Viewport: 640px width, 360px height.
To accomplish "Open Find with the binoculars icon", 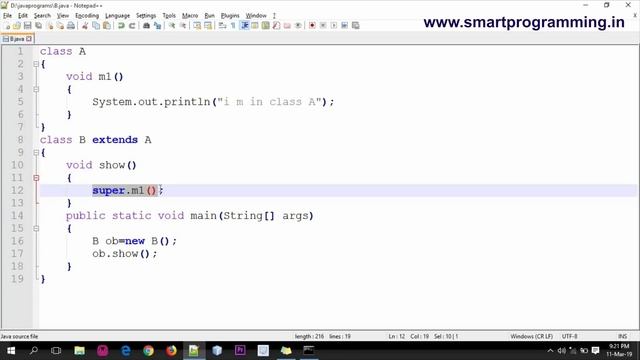I will point(146,26).
